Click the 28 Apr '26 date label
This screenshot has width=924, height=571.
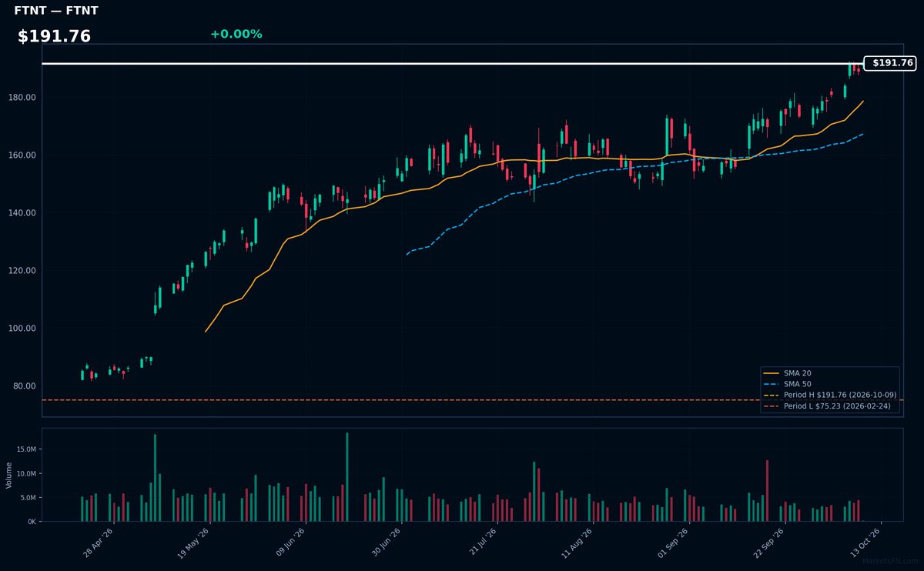pos(99,542)
